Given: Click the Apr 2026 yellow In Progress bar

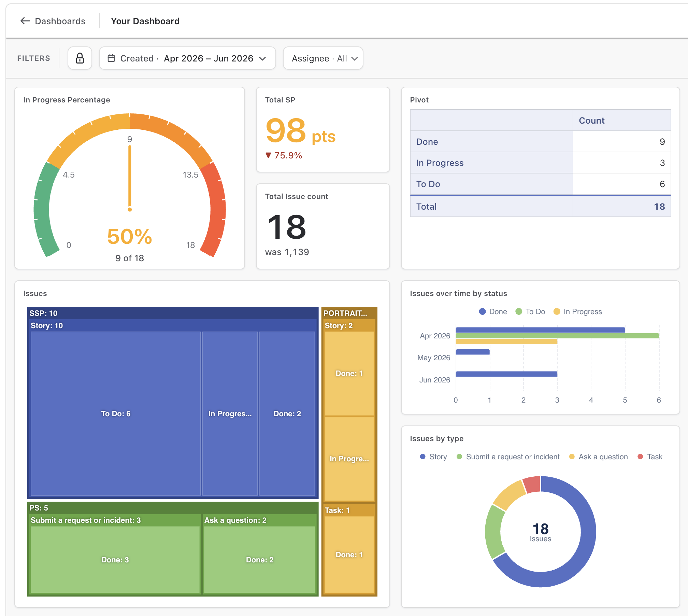Looking at the screenshot, I should [x=506, y=341].
